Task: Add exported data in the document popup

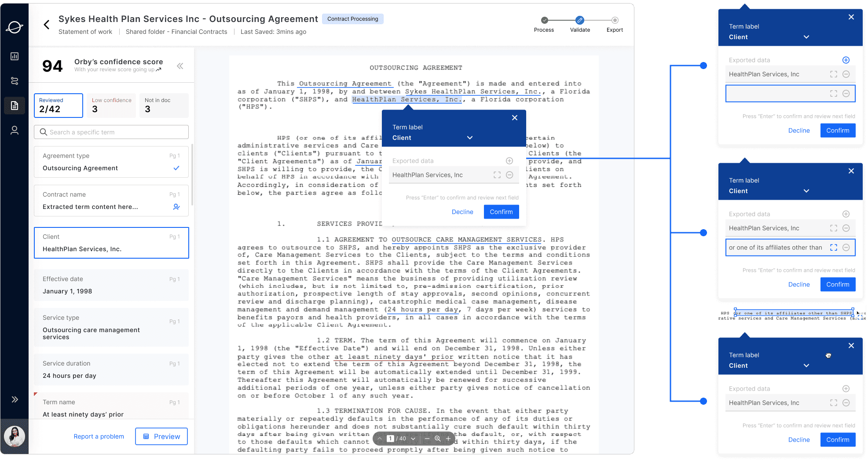Action: pos(509,161)
